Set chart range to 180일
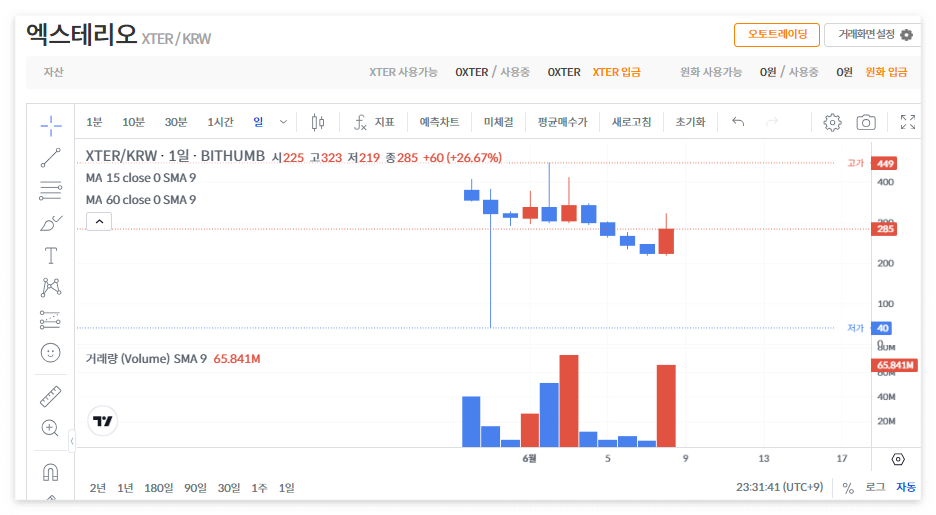The image size is (936, 515). point(158,488)
